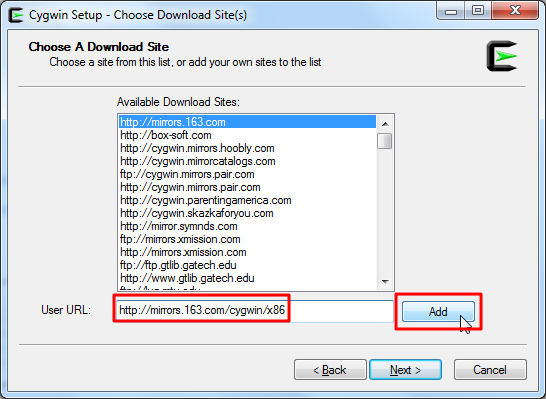Select http://cygwin.mirrors.pair.com mirror
The image size is (546, 399).
coord(247,187)
